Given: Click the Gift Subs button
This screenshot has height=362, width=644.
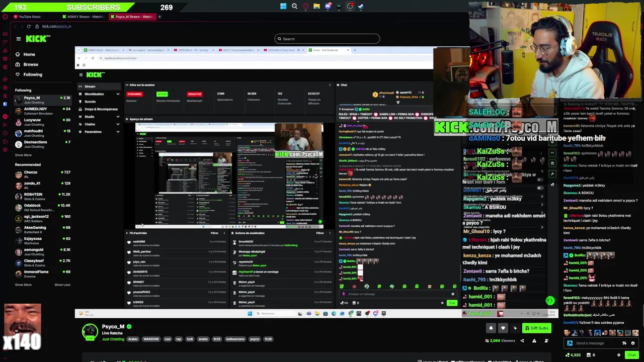Looking at the screenshot, I should (x=537, y=328).
